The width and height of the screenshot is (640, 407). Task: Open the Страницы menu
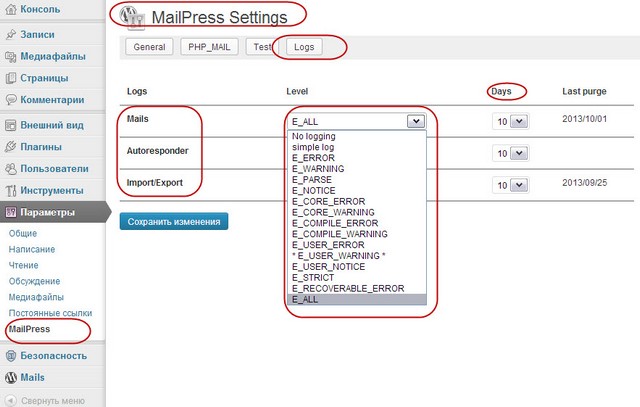pyautogui.click(x=44, y=78)
